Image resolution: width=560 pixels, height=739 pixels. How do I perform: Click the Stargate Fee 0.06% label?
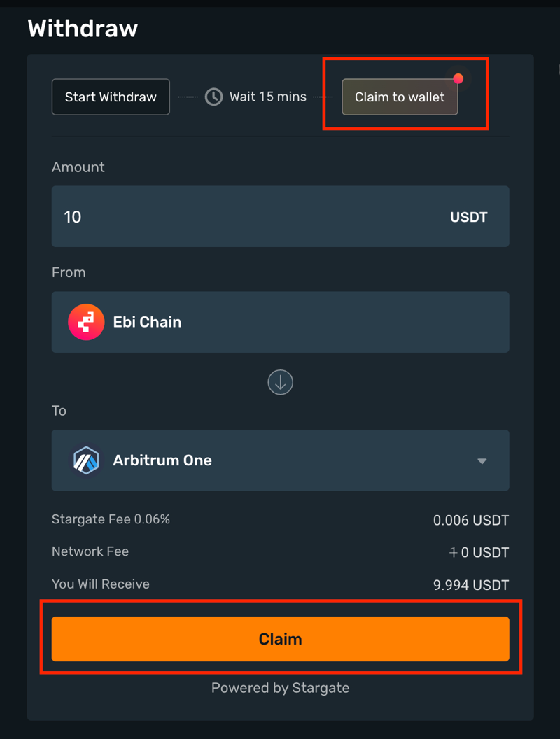[111, 519]
